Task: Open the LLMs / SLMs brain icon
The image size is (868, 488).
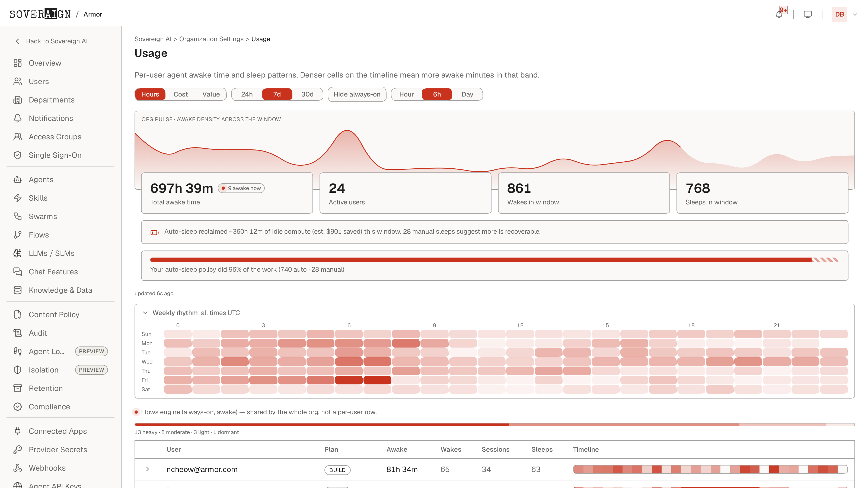Action: pos(18,253)
